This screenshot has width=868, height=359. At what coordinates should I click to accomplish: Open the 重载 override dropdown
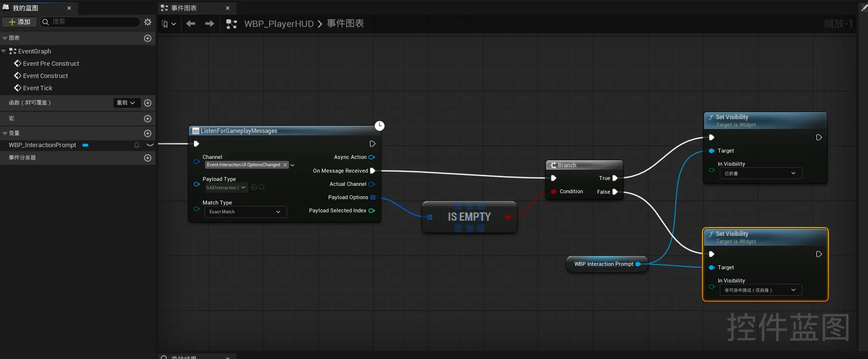tap(127, 103)
